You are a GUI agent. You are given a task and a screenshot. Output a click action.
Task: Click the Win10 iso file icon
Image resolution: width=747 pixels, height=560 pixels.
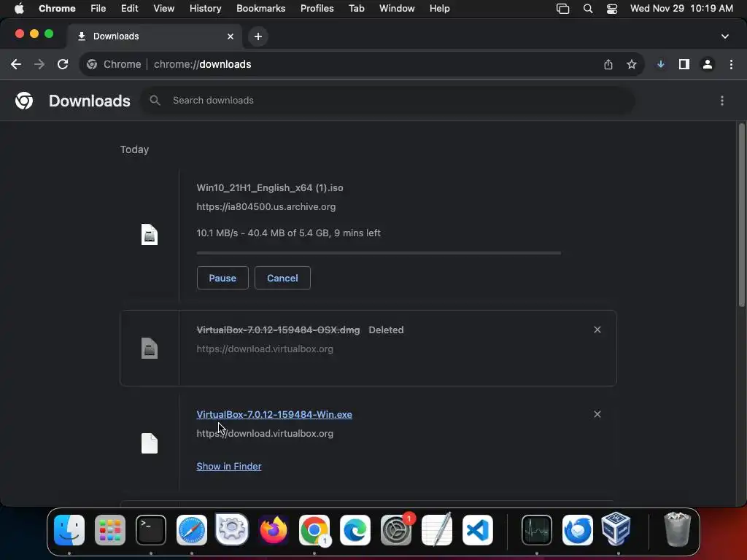pyautogui.click(x=150, y=235)
